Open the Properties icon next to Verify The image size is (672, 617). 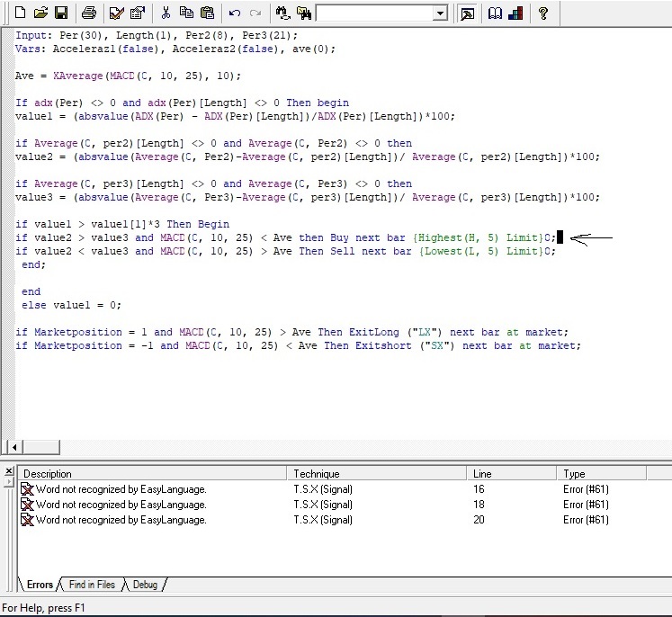tap(137, 13)
